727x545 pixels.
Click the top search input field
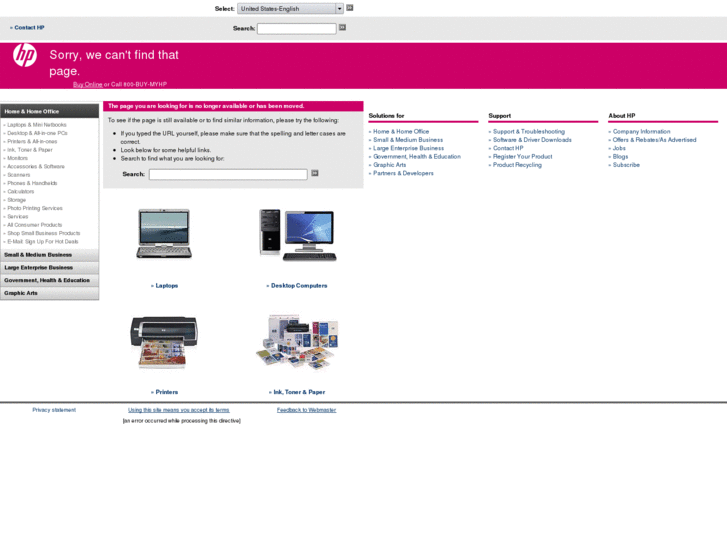click(297, 29)
